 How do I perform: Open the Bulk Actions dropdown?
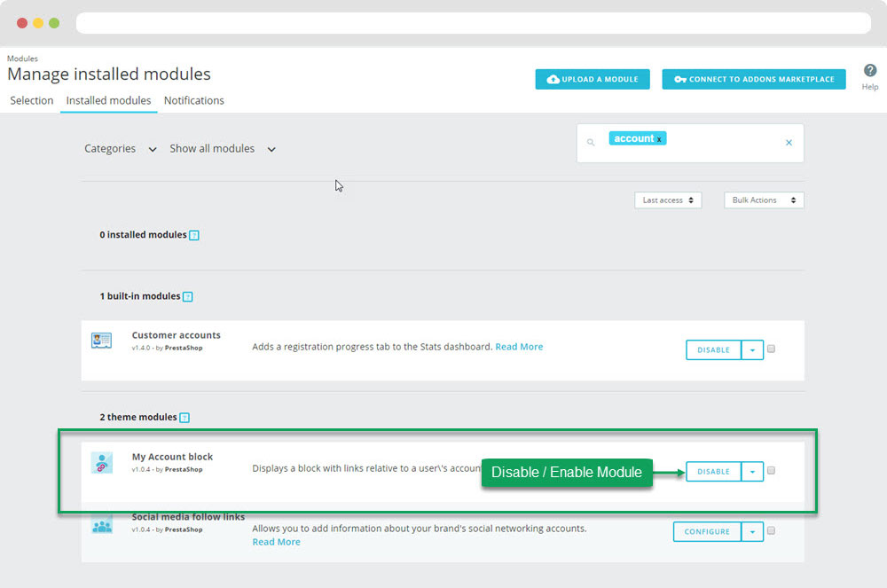pyautogui.click(x=764, y=200)
